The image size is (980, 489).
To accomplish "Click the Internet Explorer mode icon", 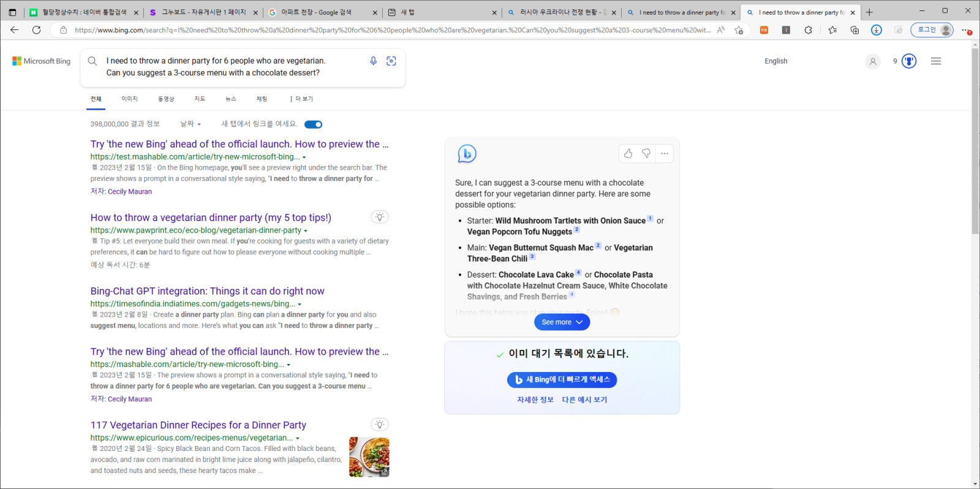I will (899, 29).
